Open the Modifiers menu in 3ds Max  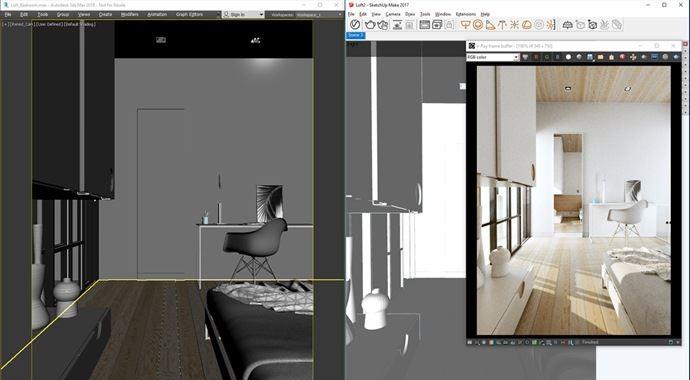tap(129, 15)
